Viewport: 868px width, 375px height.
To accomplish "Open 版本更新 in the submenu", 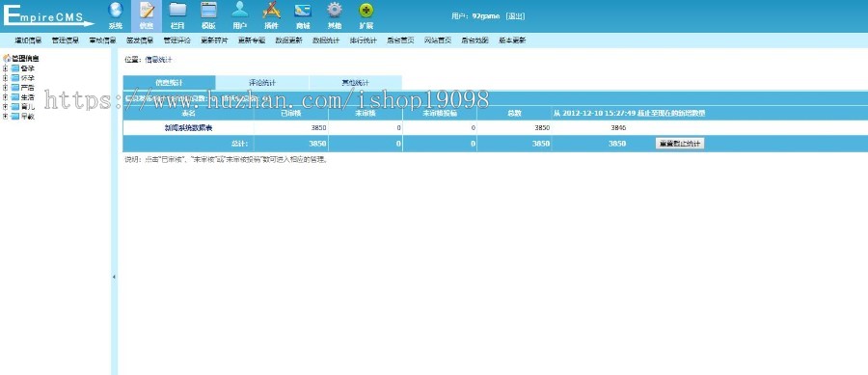I will point(512,40).
